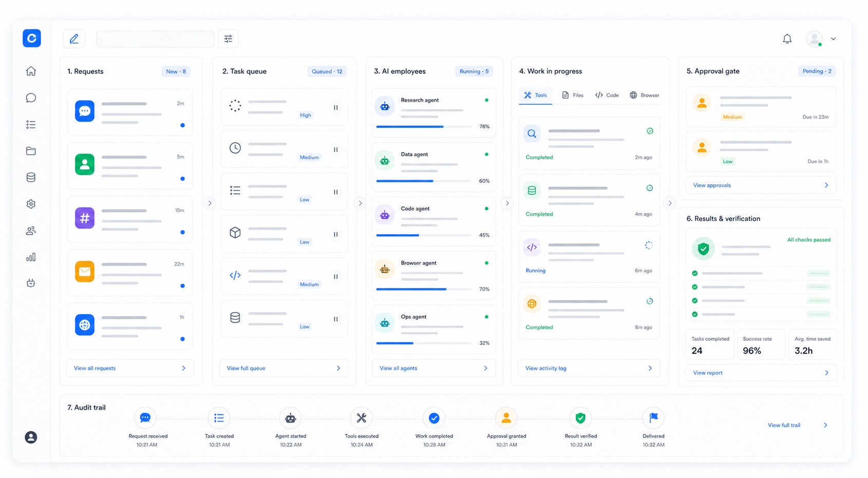Toggle the first verification check item

coord(695,273)
